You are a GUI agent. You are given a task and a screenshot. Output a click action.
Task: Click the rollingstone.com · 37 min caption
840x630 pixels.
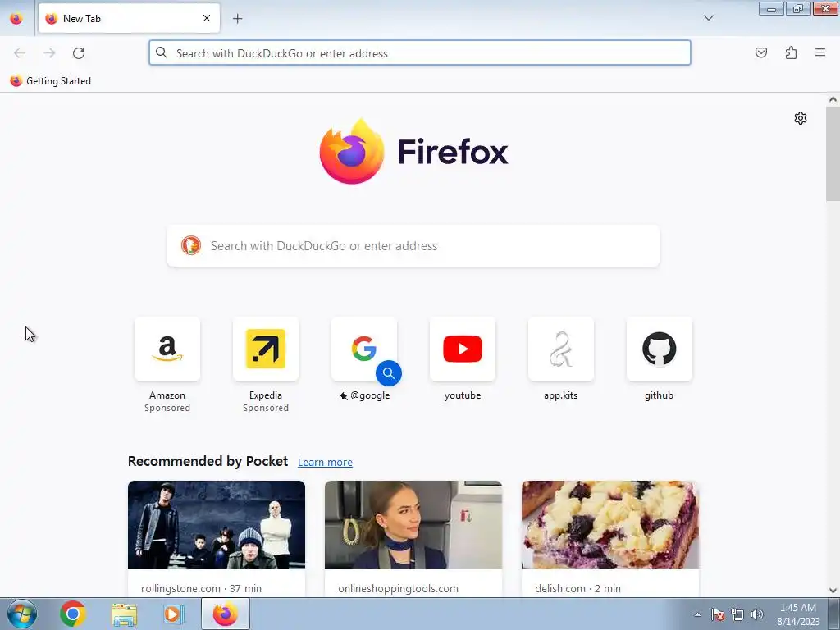tap(202, 588)
